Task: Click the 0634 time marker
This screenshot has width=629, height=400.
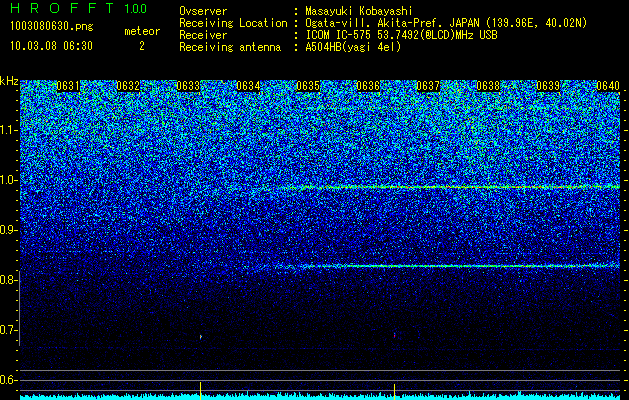Action: pyautogui.click(x=248, y=86)
